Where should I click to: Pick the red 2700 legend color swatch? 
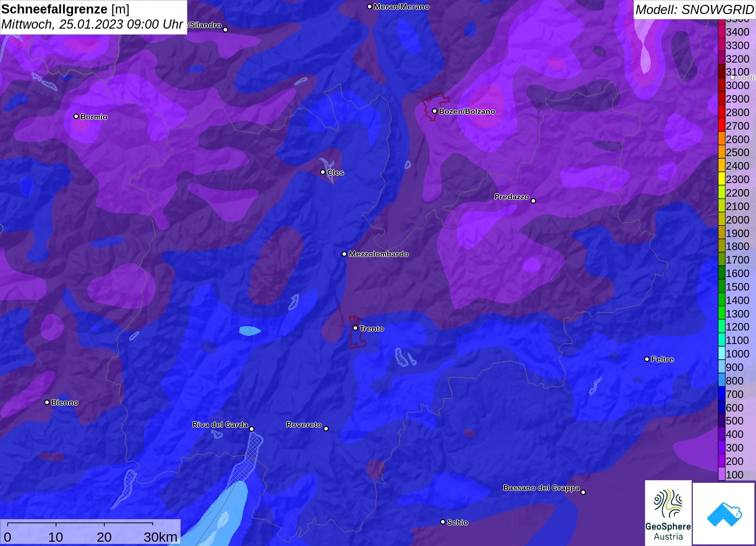721,126
